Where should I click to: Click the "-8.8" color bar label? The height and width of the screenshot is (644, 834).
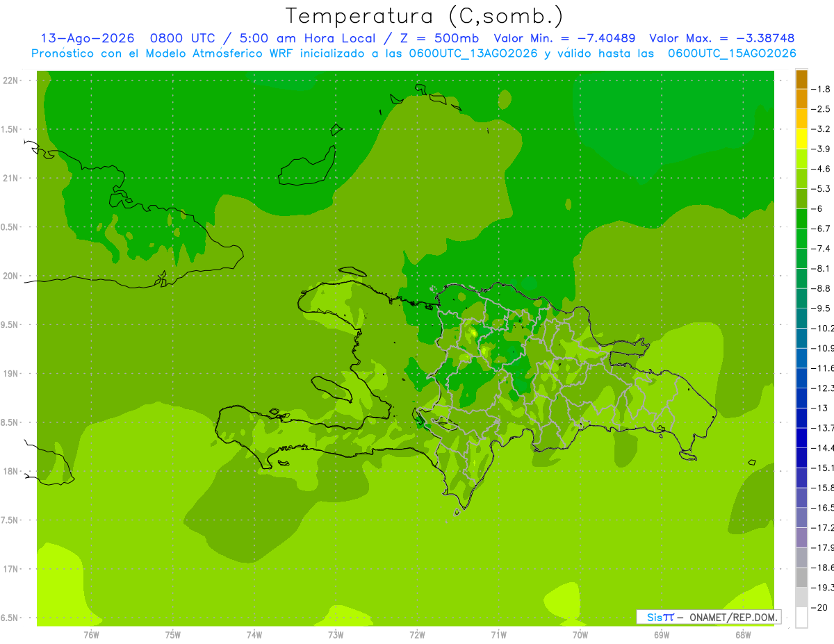(x=821, y=288)
